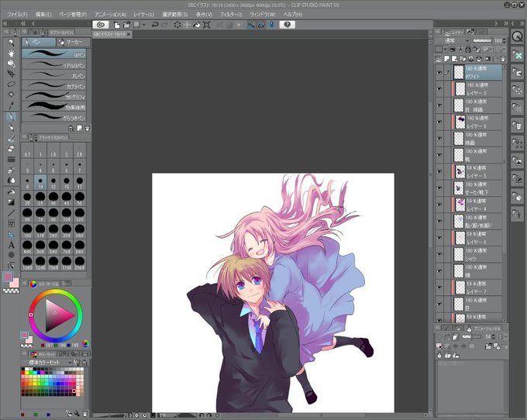
Task: Click the Help question mark icon
Action: tap(287, 25)
